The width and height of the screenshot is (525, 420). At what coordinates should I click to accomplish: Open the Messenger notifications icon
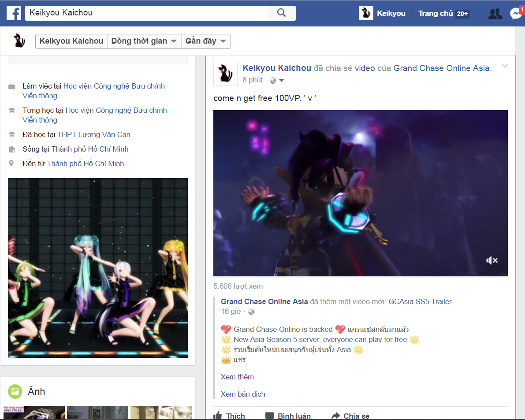517,13
